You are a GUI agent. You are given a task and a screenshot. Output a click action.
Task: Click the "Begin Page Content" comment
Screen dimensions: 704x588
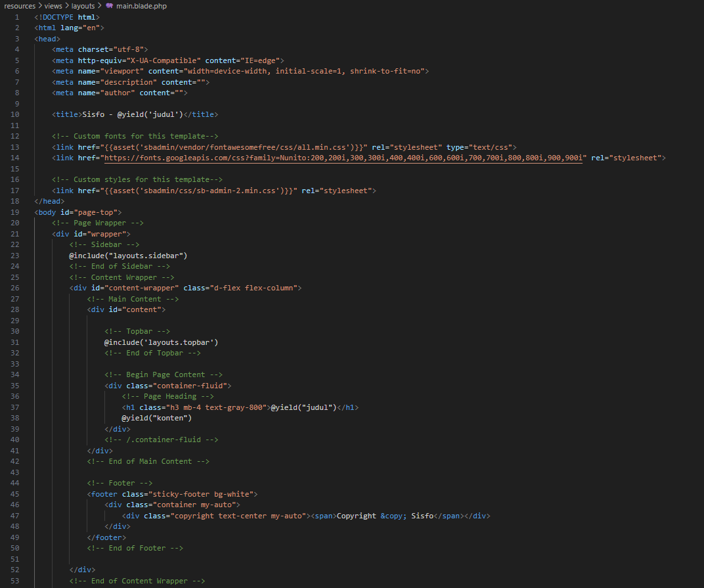click(x=164, y=374)
